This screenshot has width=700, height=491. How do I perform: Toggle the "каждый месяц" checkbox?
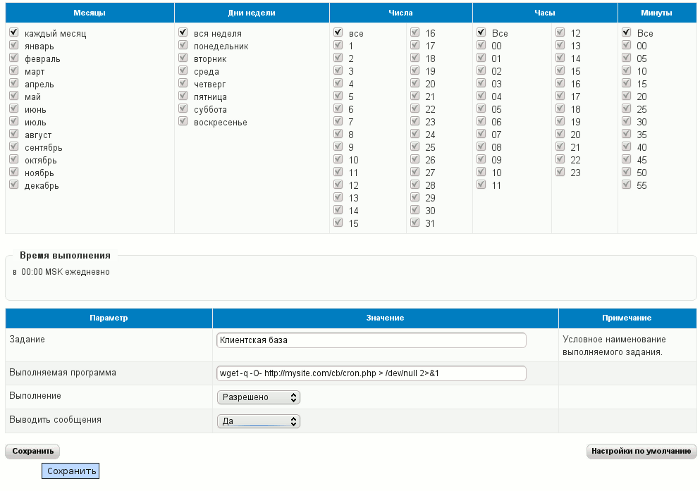pyautogui.click(x=14, y=33)
